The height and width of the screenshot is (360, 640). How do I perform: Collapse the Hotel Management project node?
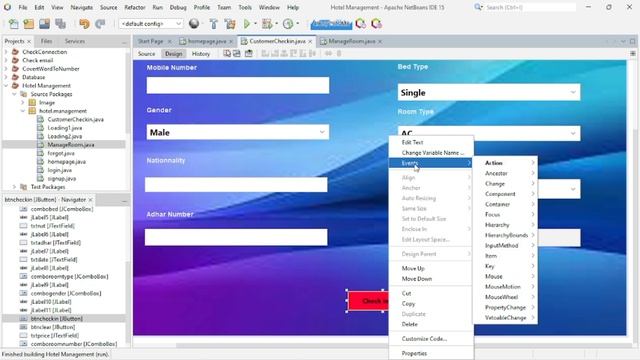pyautogui.click(x=6, y=86)
